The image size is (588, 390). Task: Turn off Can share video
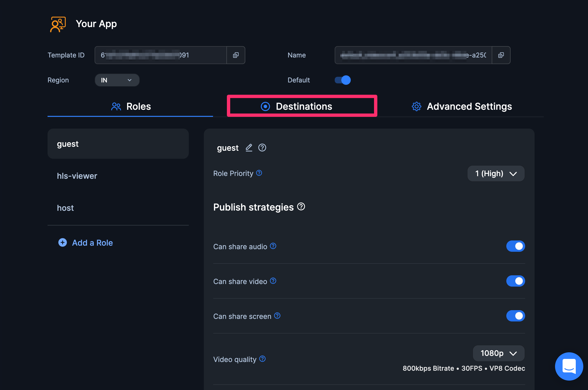tap(515, 281)
